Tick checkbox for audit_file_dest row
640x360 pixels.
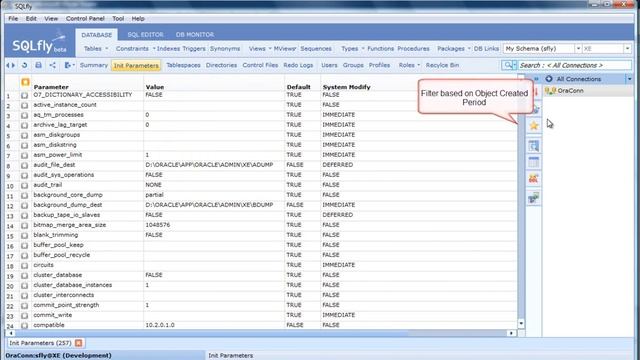[x=24, y=165]
